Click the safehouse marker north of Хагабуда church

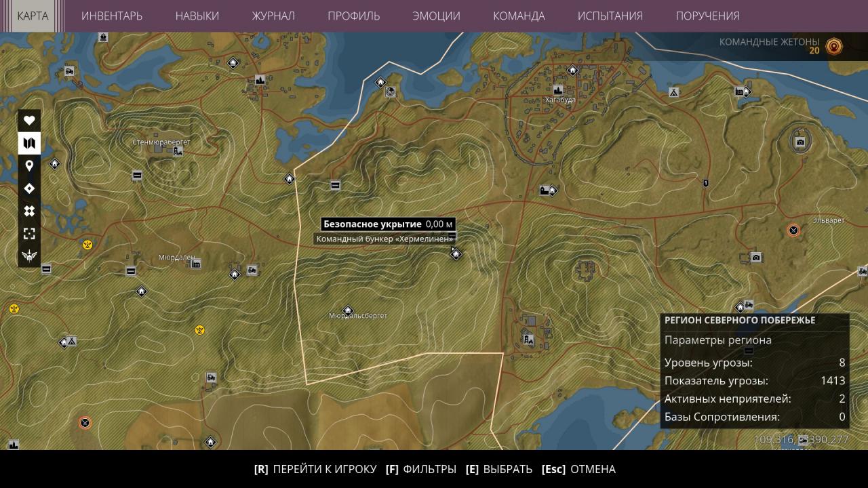click(x=572, y=70)
